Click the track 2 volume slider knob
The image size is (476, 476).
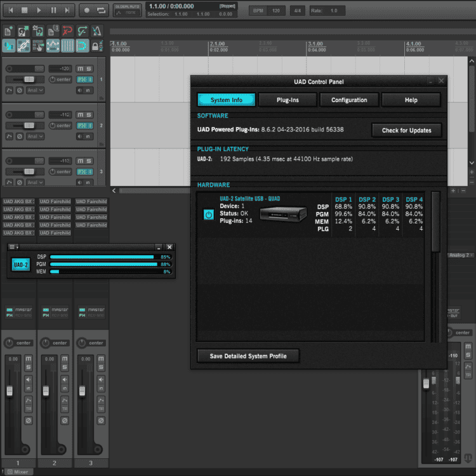29,126
